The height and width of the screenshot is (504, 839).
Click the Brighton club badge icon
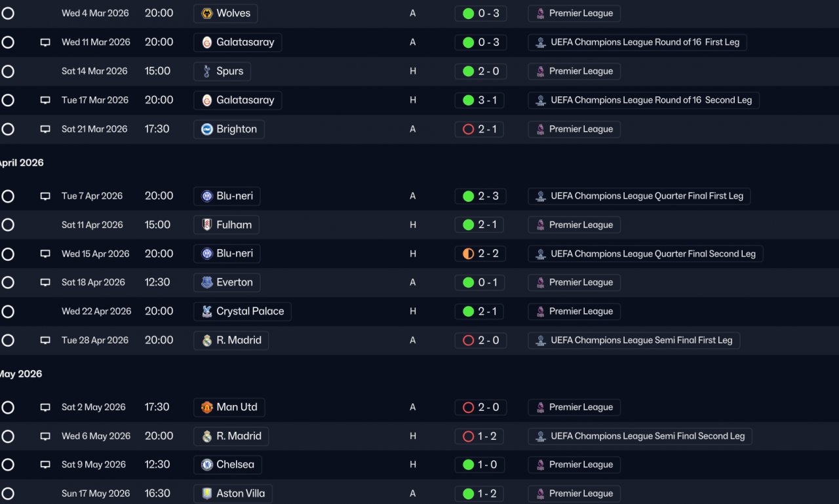[x=207, y=129]
